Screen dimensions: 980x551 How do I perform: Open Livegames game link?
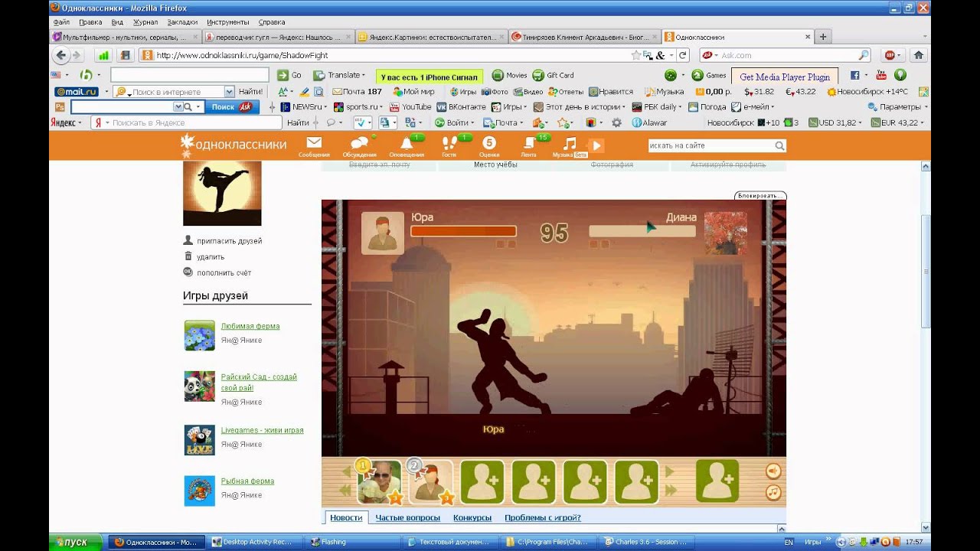click(x=262, y=430)
